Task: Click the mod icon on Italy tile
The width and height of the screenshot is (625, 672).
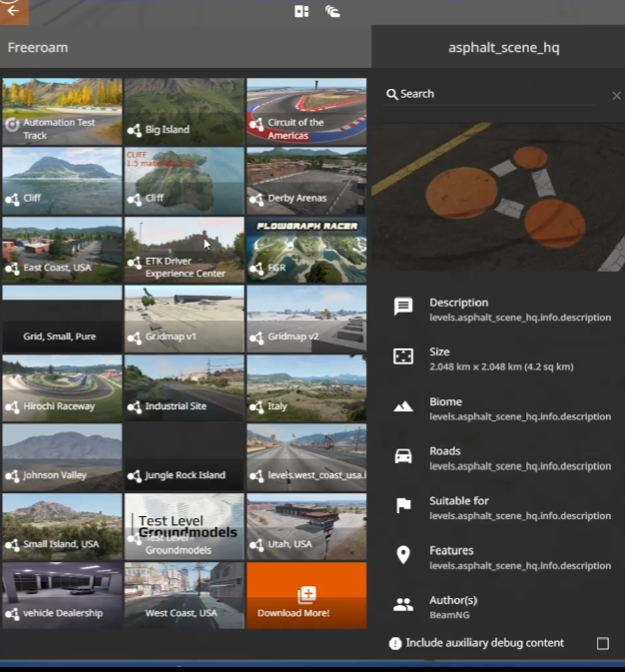Action: click(257, 406)
